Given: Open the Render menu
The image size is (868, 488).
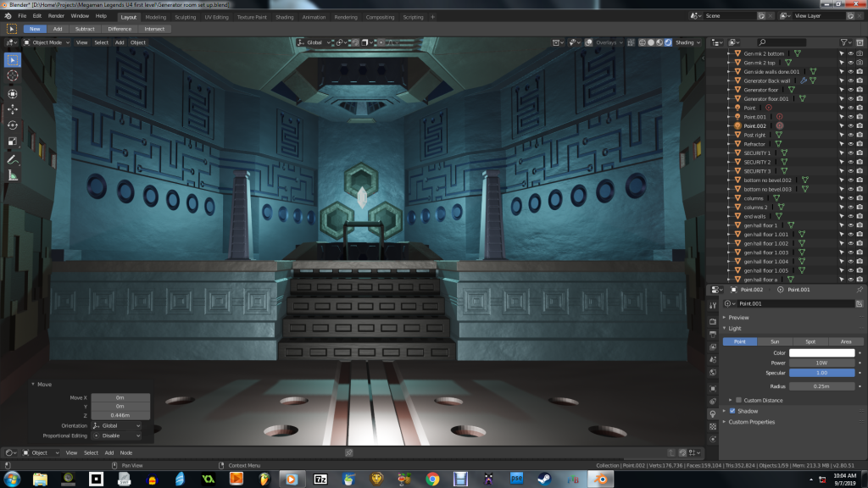Looking at the screenshot, I should 56,17.
